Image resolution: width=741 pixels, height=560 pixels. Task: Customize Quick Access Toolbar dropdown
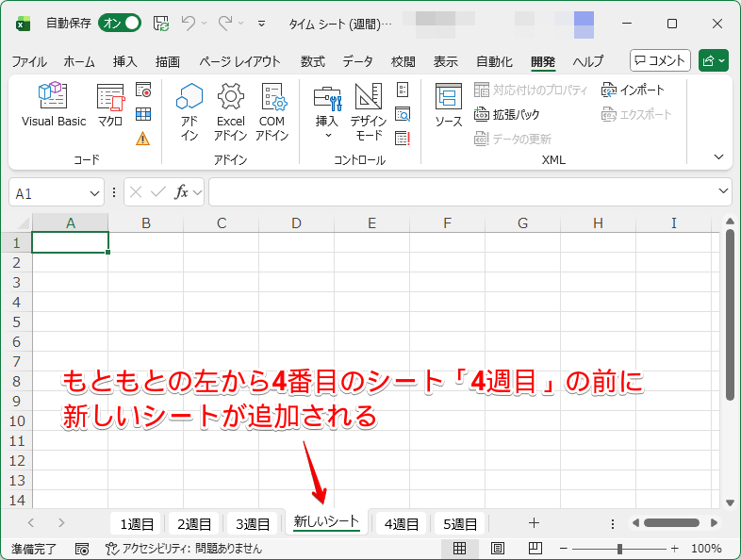pos(261,24)
